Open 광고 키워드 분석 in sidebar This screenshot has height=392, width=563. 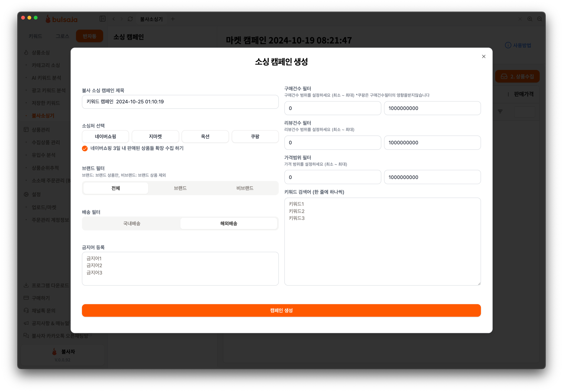pos(49,90)
